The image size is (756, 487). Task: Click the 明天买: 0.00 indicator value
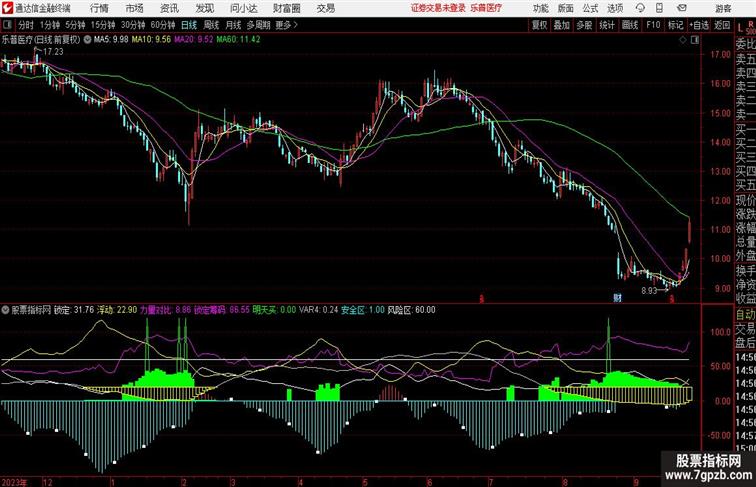pos(274,310)
